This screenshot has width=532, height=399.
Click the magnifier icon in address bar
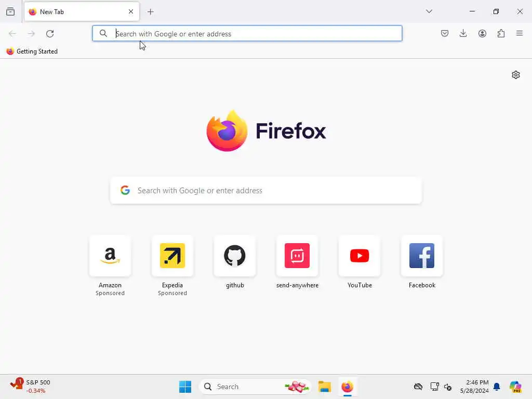click(103, 33)
